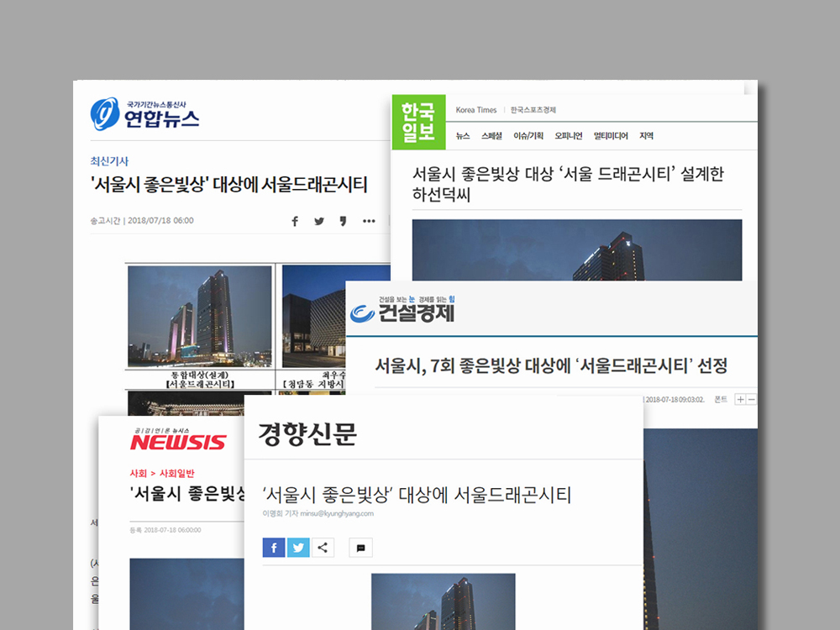Open article photo in NEWSIS page
The image size is (840, 630).
tap(187, 594)
